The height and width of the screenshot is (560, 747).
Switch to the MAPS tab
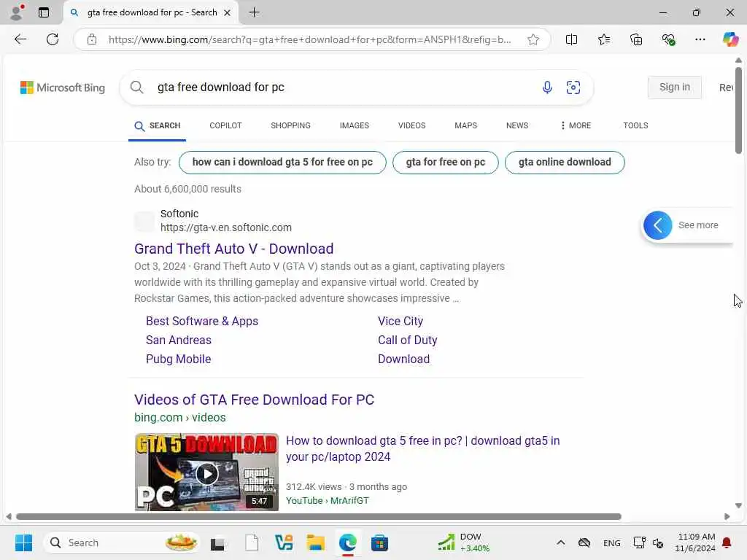[x=466, y=125]
